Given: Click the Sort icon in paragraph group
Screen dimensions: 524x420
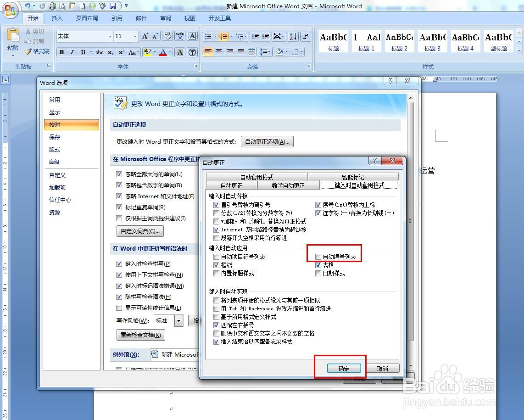Looking at the screenshot, I should point(293,36).
